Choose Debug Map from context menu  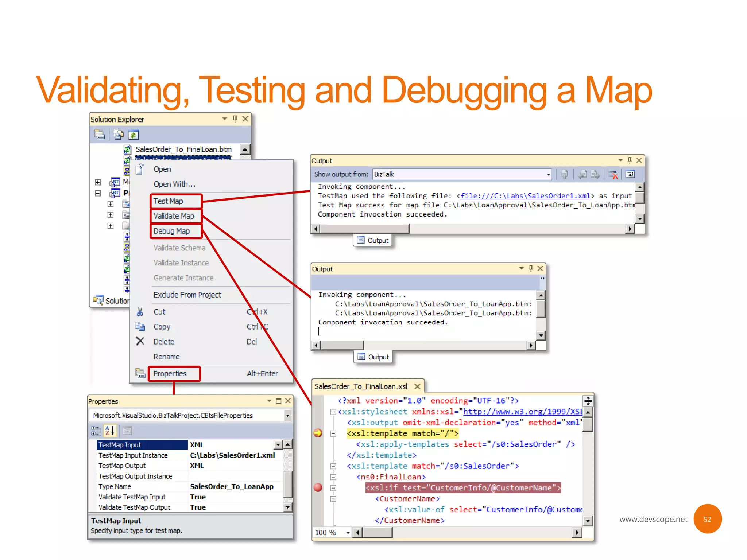click(x=175, y=231)
